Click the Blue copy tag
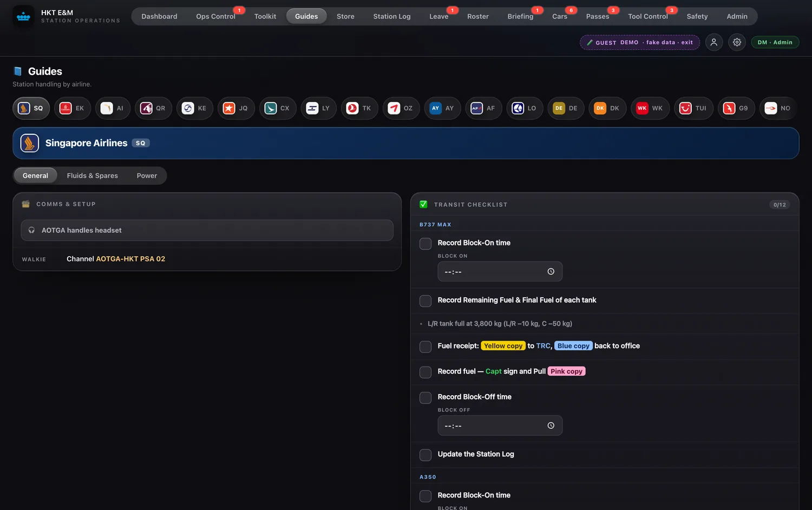The width and height of the screenshot is (812, 510). (574, 346)
